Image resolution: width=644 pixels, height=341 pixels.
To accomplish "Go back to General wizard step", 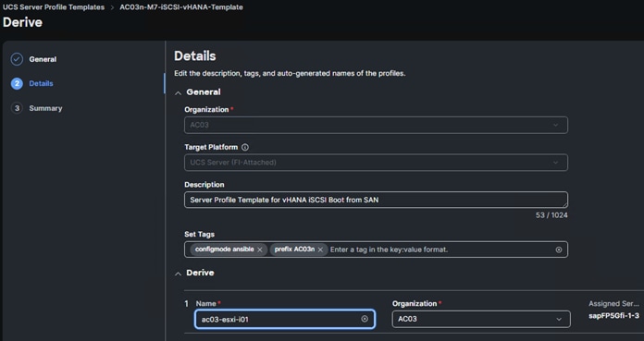I will click(x=43, y=59).
